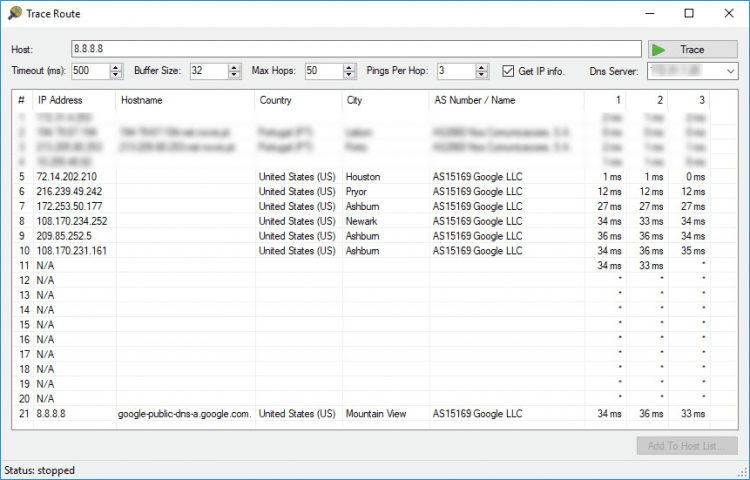Maximize the Trace Route window
The image size is (750, 480).
(689, 14)
